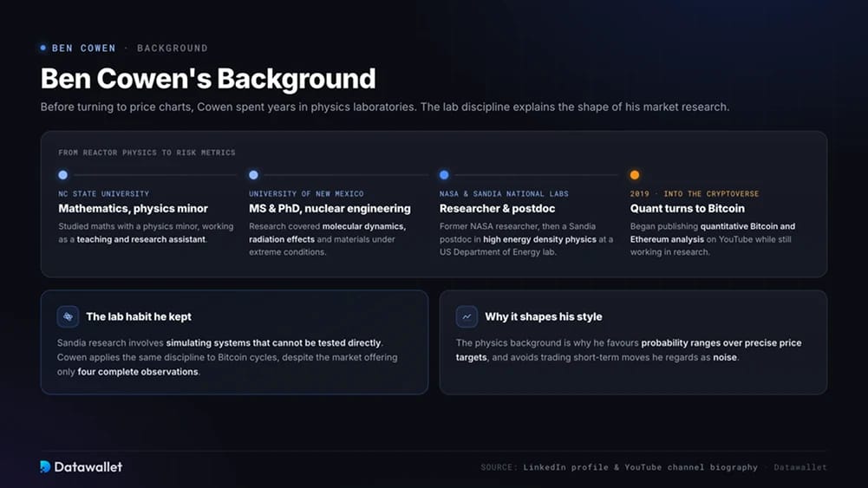
Task: Select the University of New Mexico timeline dot
Action: pyautogui.click(x=253, y=175)
